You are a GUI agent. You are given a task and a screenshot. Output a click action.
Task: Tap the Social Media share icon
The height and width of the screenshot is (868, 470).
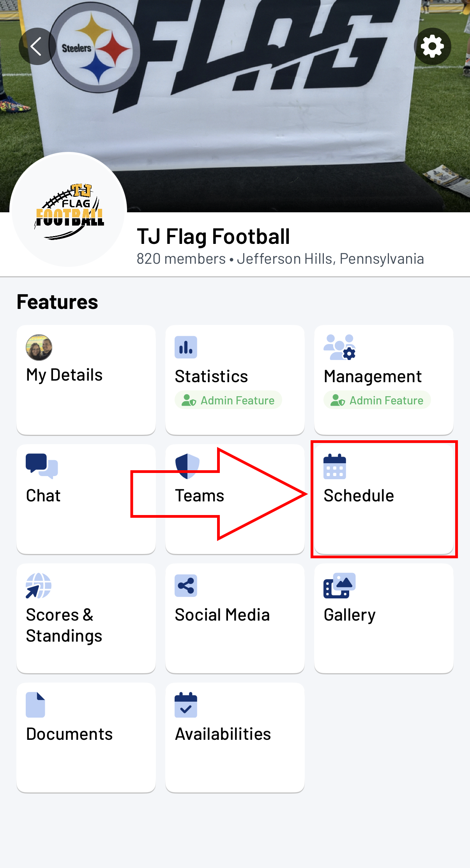point(186,586)
